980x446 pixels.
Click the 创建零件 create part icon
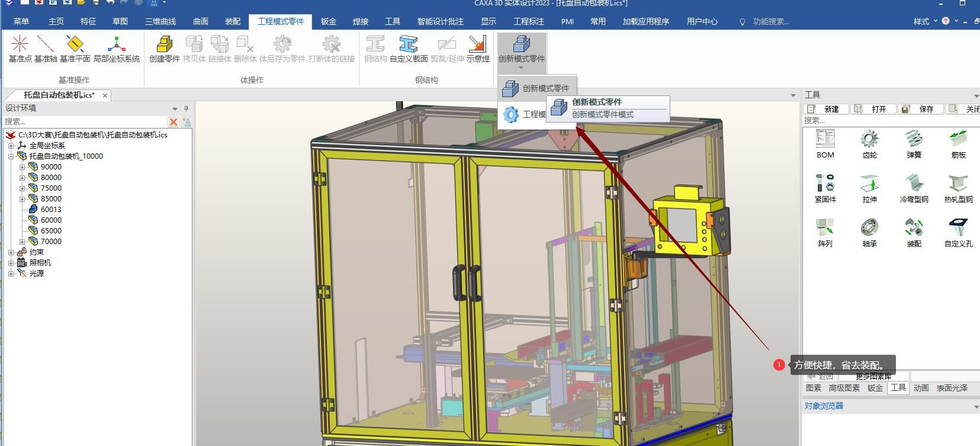pos(164,48)
